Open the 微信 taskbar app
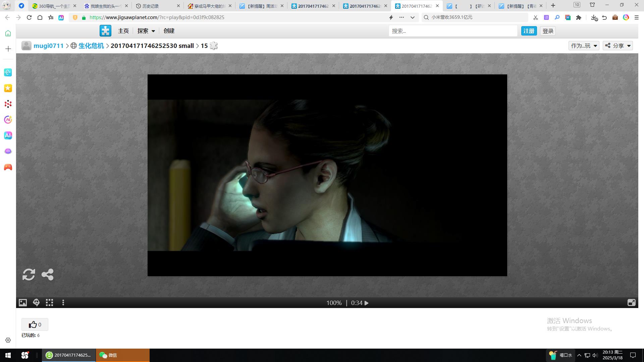The height and width of the screenshot is (362, 644). coord(123,355)
